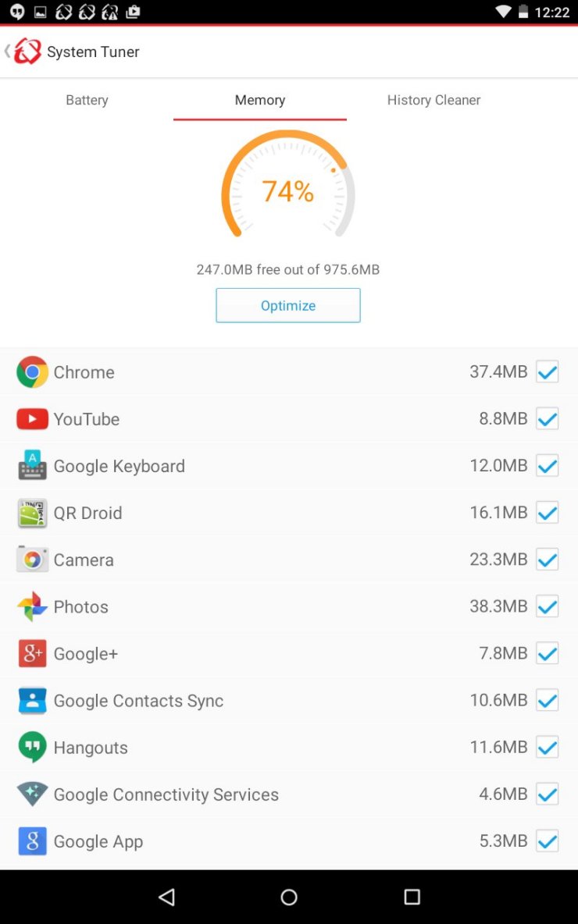Select the Memory tab
Image resolution: width=578 pixels, height=924 pixels.
point(260,100)
